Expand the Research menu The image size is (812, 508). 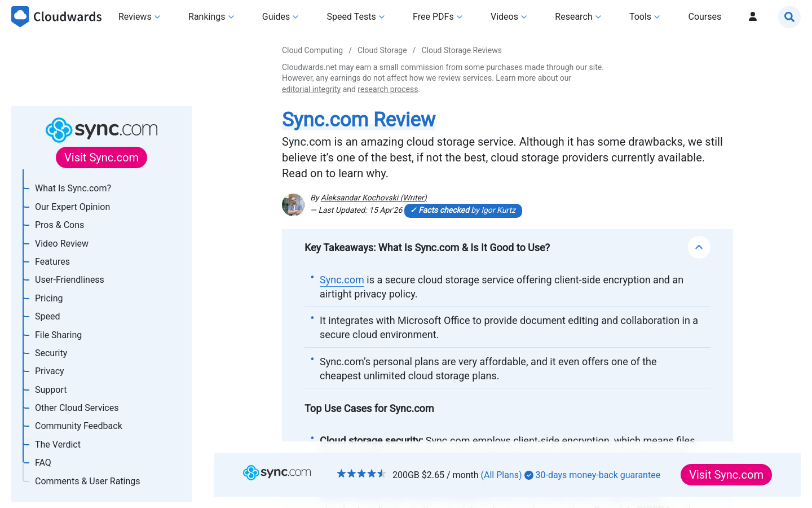pos(578,17)
